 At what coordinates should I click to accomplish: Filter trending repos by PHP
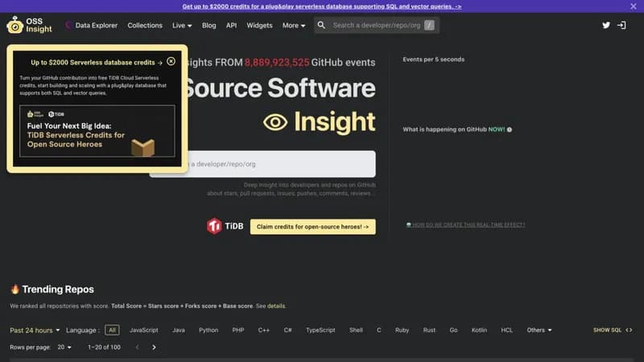238,330
